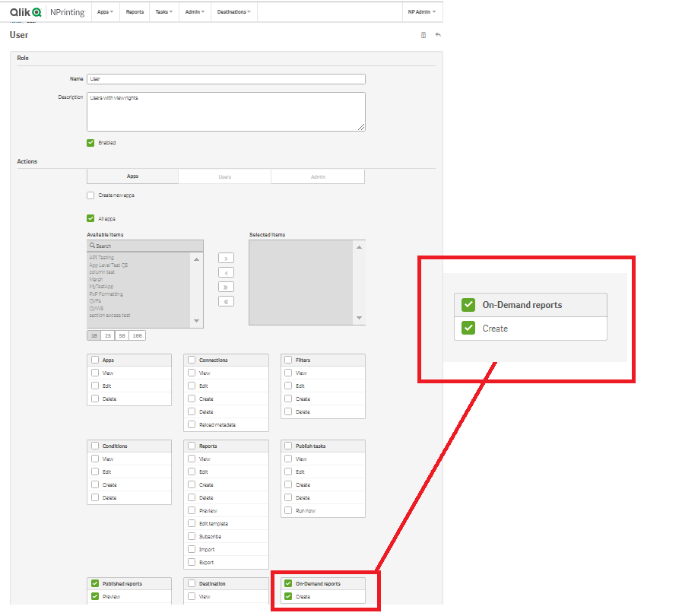Image resolution: width=682 pixels, height=616 pixels.
Task: Check Reload metadata under Connections
Action: point(192,424)
